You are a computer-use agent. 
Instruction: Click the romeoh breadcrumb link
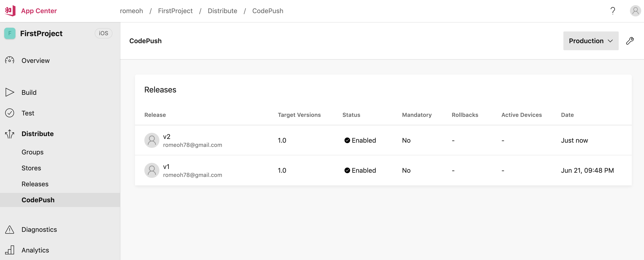(131, 11)
